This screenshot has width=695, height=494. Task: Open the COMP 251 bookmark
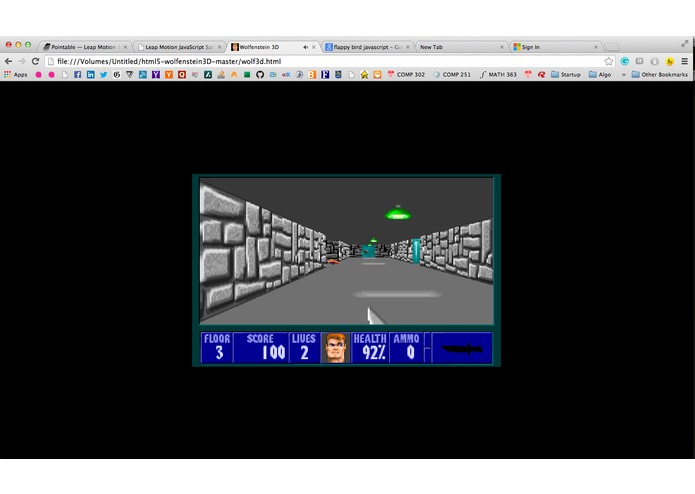[x=452, y=74]
